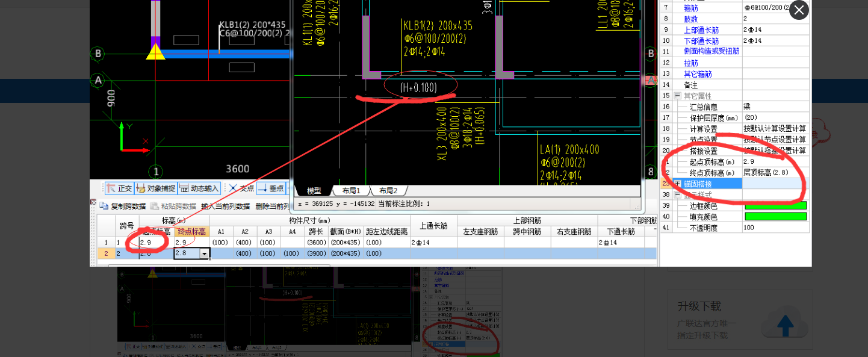Switch to the 布局1 tab
The image size is (868, 357).
(351, 190)
